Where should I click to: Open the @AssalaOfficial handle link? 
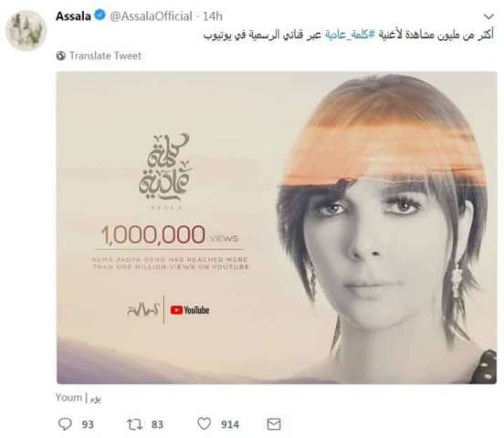(151, 16)
